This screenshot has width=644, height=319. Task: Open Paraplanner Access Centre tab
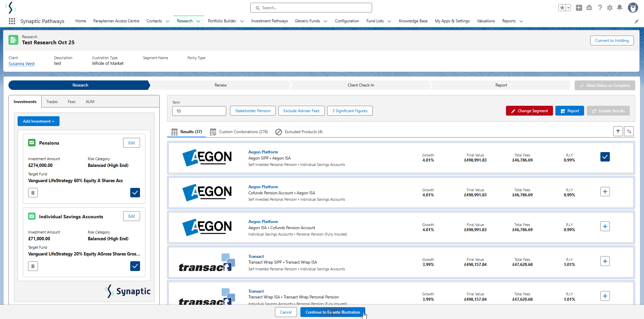pos(116,21)
